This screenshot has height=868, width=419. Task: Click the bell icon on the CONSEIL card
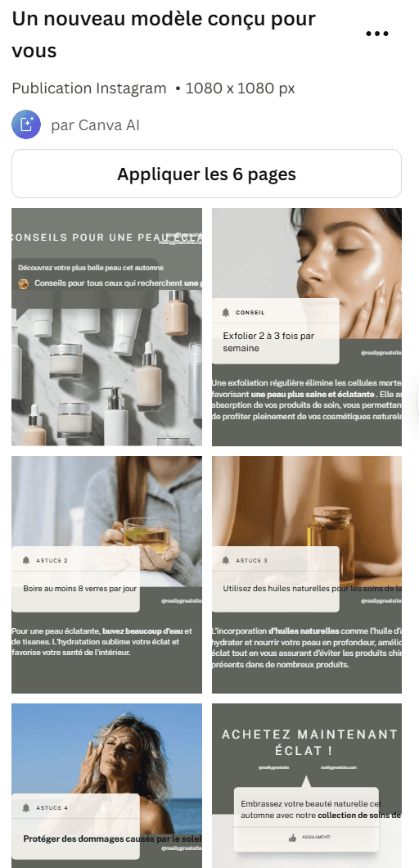[225, 313]
